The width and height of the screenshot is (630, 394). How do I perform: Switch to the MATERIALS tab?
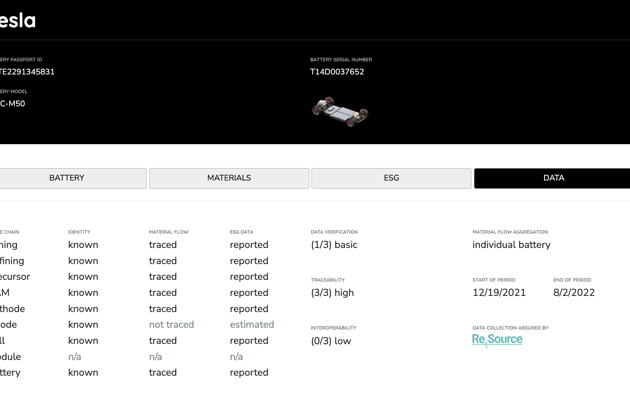click(229, 178)
